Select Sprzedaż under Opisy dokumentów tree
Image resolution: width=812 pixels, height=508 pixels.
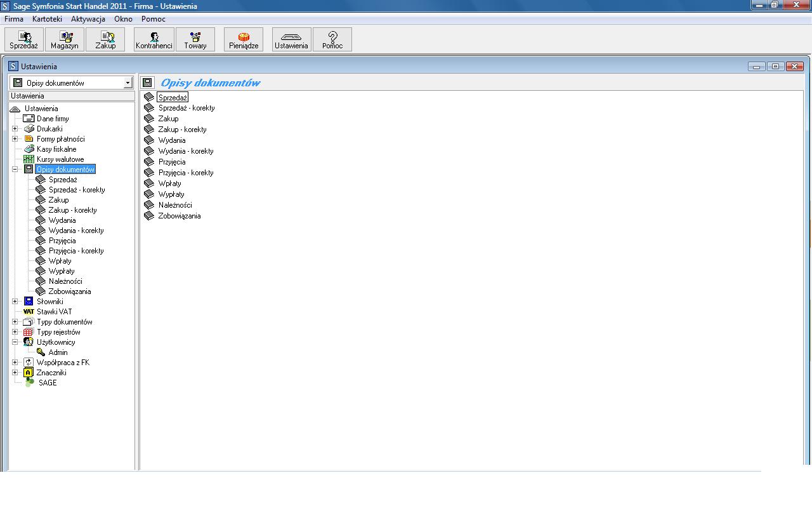point(63,180)
